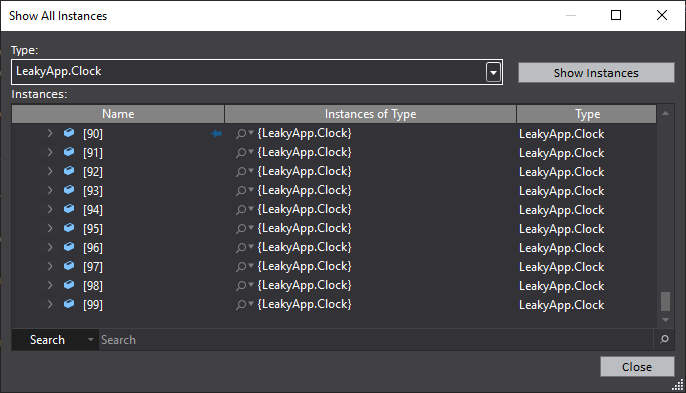Click the cube icon beside [95]
The height and width of the screenshot is (393, 686).
tap(69, 228)
